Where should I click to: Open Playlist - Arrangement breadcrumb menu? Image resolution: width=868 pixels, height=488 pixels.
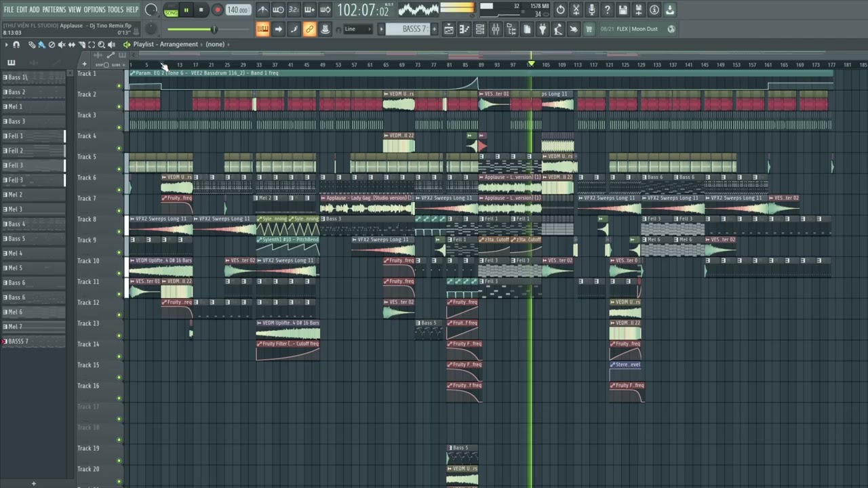(165, 44)
